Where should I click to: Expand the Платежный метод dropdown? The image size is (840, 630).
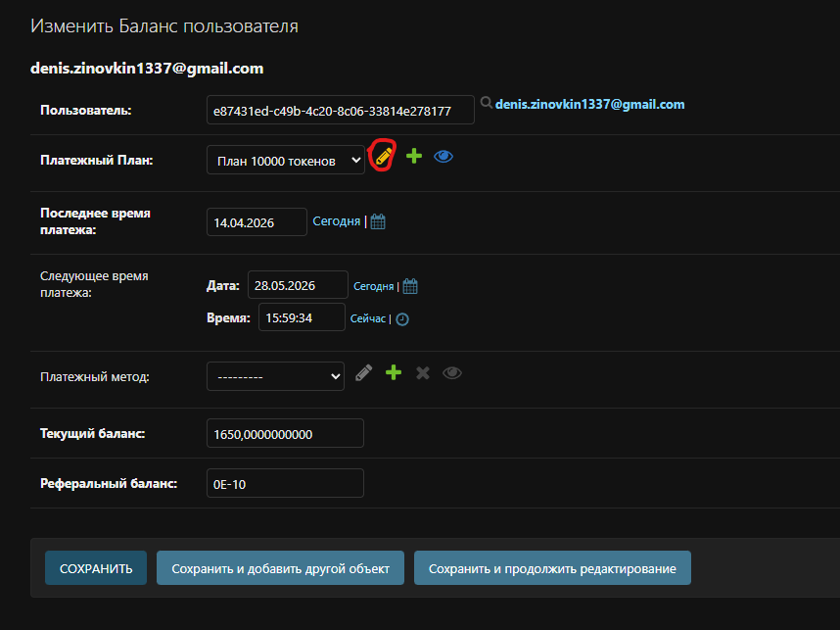275,376
